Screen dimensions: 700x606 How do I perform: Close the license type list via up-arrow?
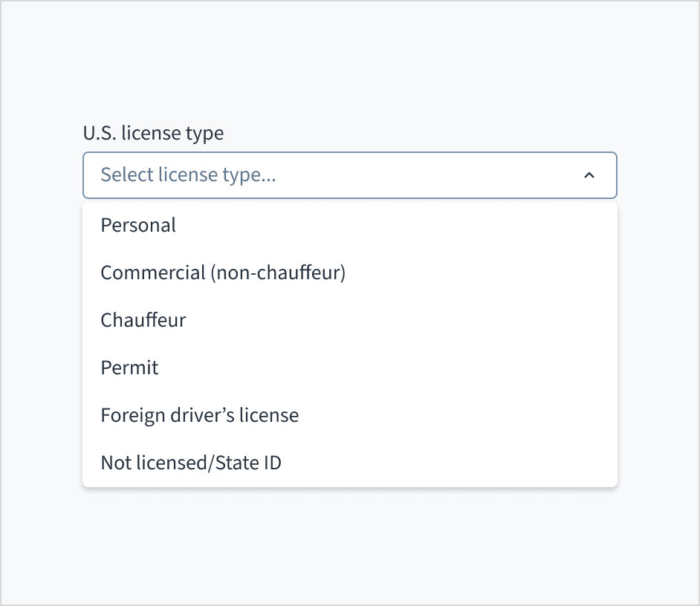point(589,175)
